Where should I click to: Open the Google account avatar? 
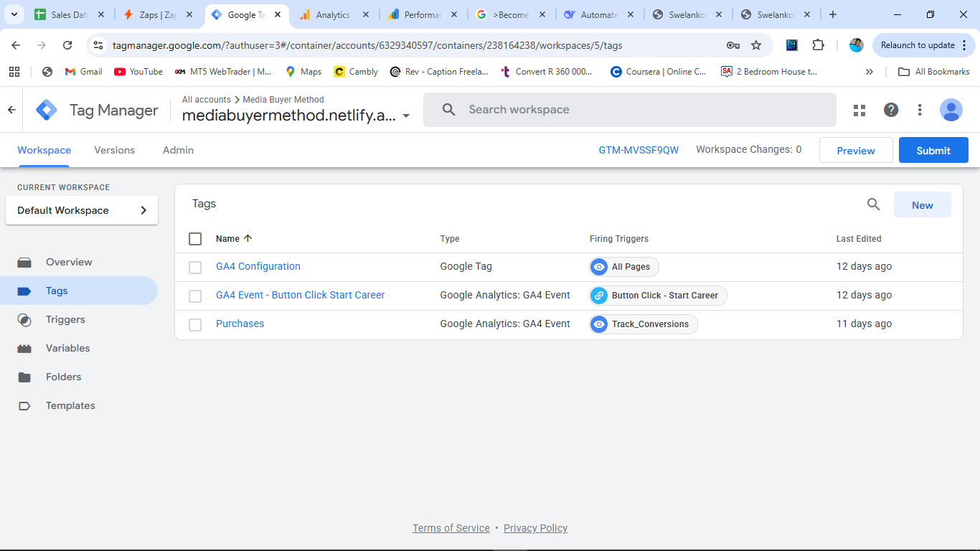(x=951, y=110)
